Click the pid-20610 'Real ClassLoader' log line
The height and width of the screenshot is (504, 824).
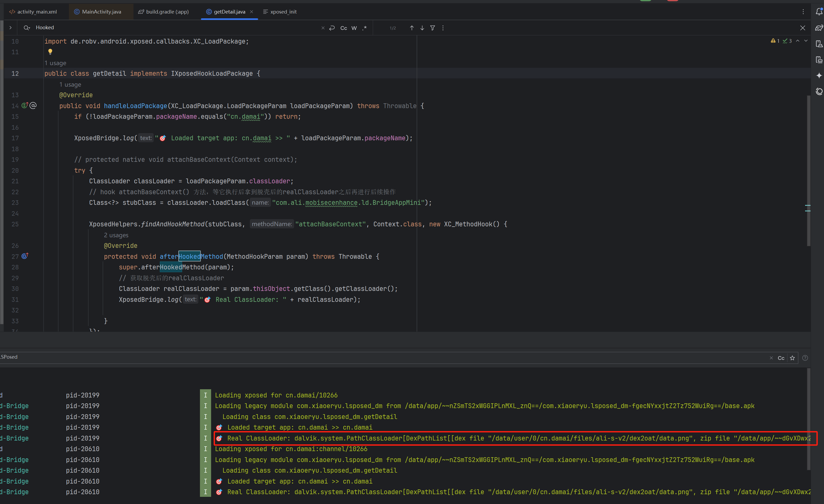pyautogui.click(x=513, y=492)
